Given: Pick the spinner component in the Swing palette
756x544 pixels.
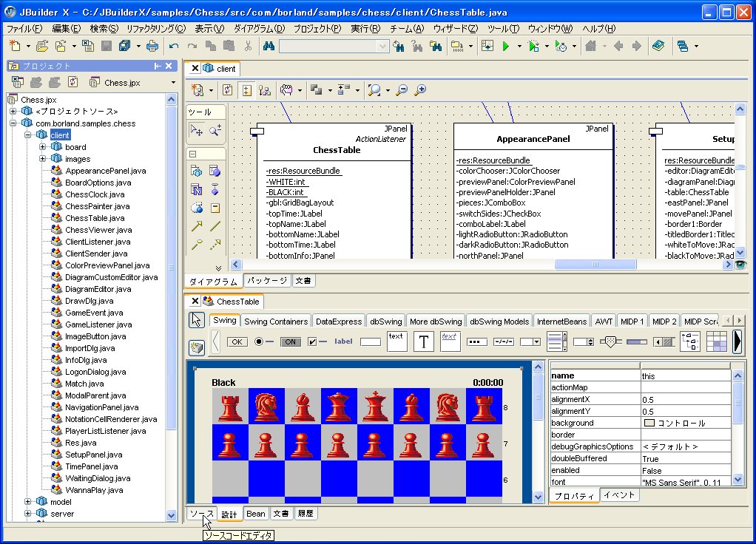Looking at the screenshot, I should coord(584,341).
